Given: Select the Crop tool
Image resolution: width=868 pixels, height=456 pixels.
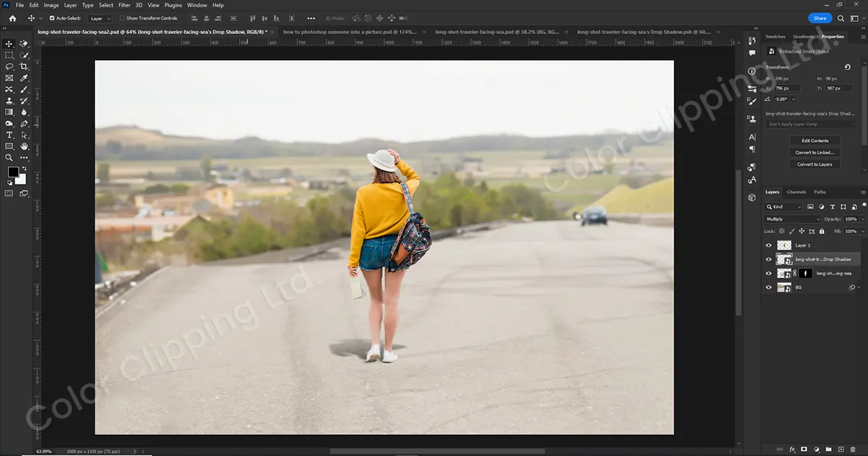Looking at the screenshot, I should click(x=24, y=67).
